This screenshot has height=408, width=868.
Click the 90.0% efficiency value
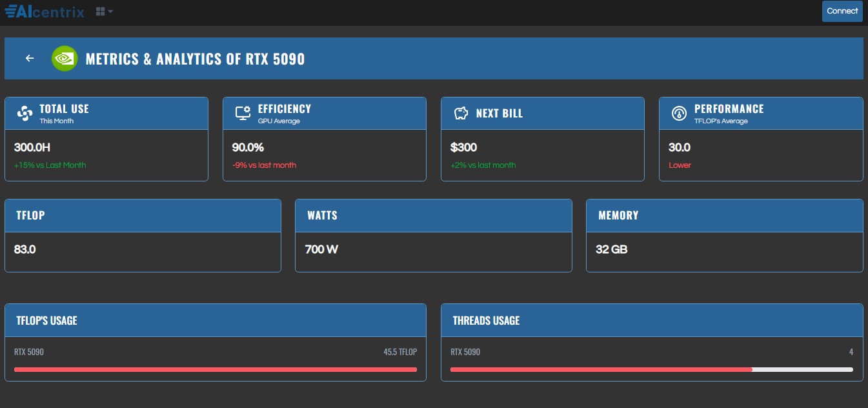pos(248,147)
